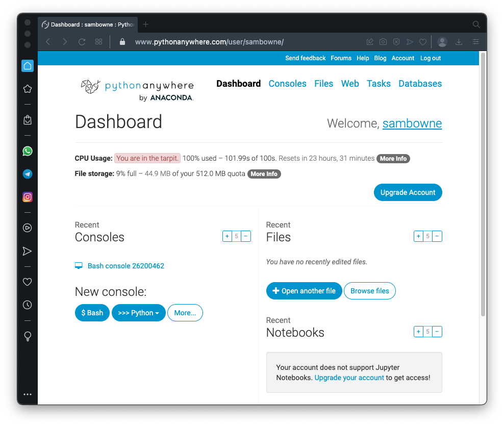Viewport: 504px width, 426px height.
Task: Open the sidebar Shopping bag icon
Action: 28,120
